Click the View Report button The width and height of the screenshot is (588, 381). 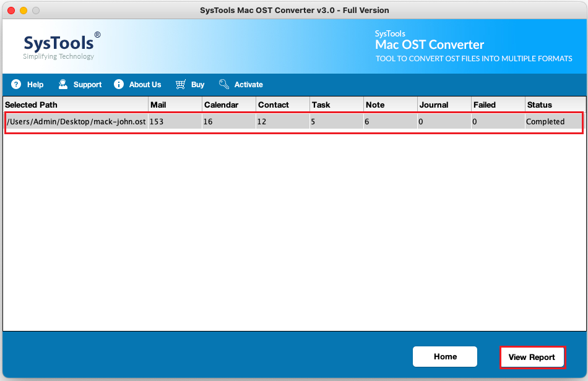pyautogui.click(x=532, y=357)
